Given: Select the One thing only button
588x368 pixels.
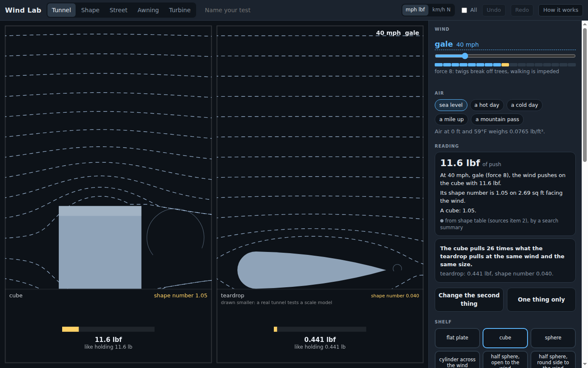Looking at the screenshot, I should (x=541, y=299).
